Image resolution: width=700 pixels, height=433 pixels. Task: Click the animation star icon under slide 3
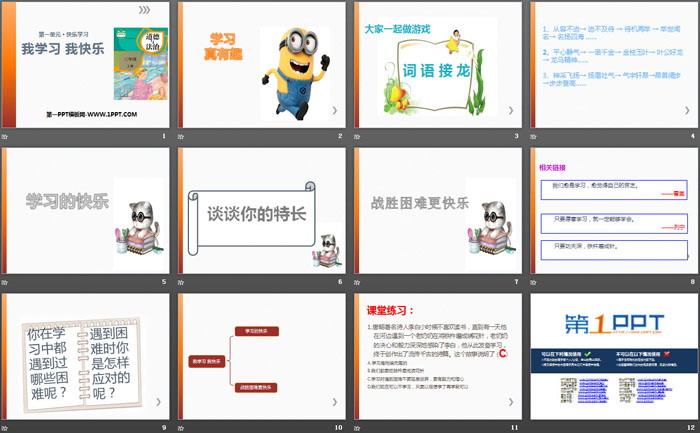click(x=357, y=136)
